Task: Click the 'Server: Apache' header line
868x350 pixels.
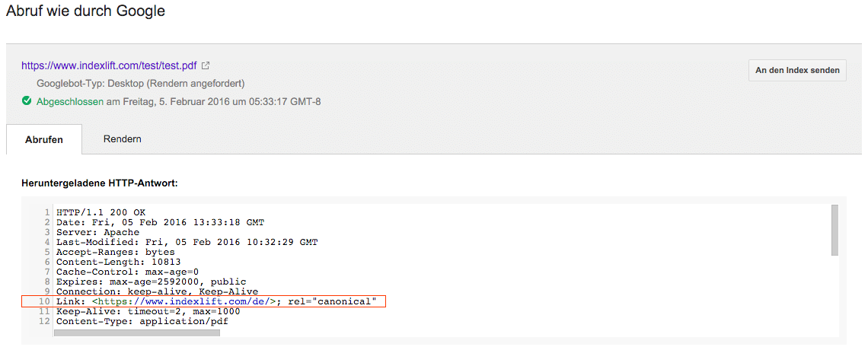Action: 97,232
